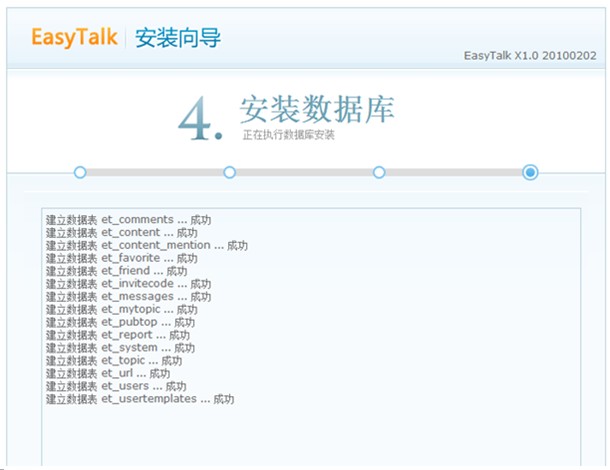This screenshot has width=610, height=470.
Task: Click the et_friend log line
Action: coord(117,271)
